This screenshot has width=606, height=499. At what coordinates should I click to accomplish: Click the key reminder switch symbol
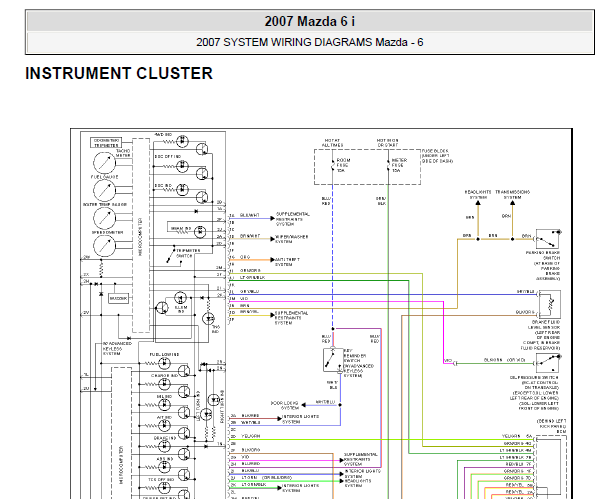332,360
